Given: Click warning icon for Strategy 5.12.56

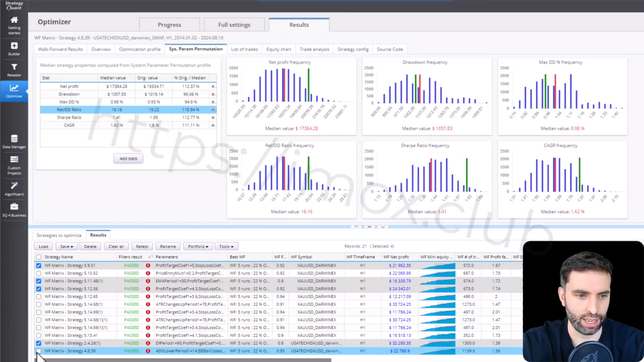Looking at the screenshot, I should (x=148, y=289).
